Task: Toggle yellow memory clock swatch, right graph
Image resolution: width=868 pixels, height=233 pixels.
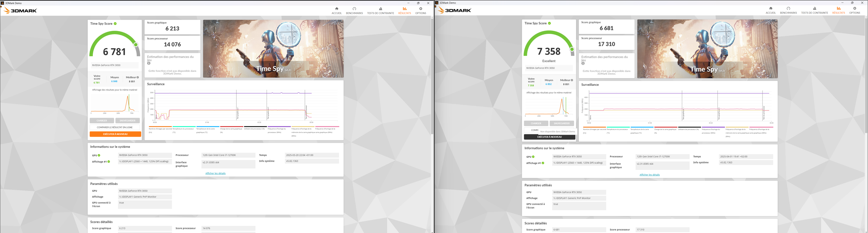Action: [737, 127]
